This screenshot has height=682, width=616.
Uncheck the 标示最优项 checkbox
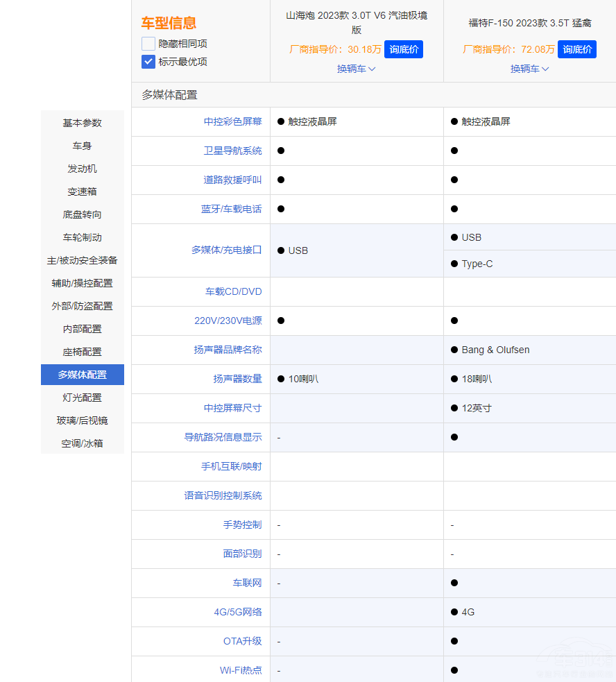click(148, 62)
